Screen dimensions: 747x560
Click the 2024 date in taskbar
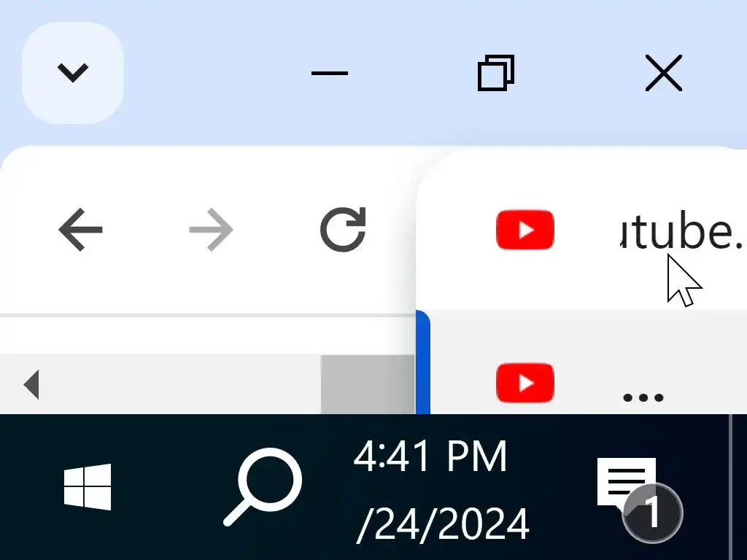click(443, 524)
